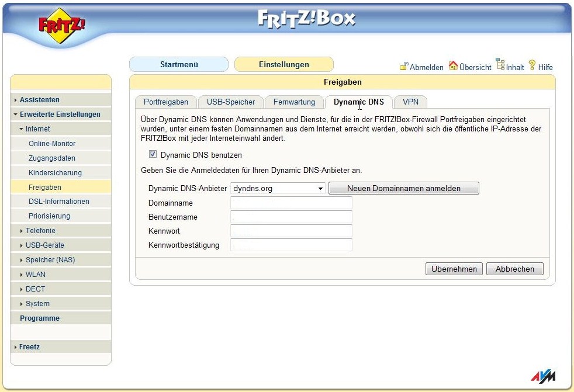
Task: Click the 'Dynamic DNS benutzen' label text
Action: click(201, 155)
